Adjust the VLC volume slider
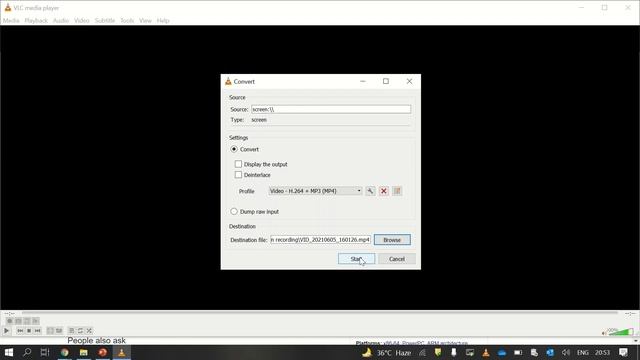Screen dimensions: 640x360 tap(621, 332)
